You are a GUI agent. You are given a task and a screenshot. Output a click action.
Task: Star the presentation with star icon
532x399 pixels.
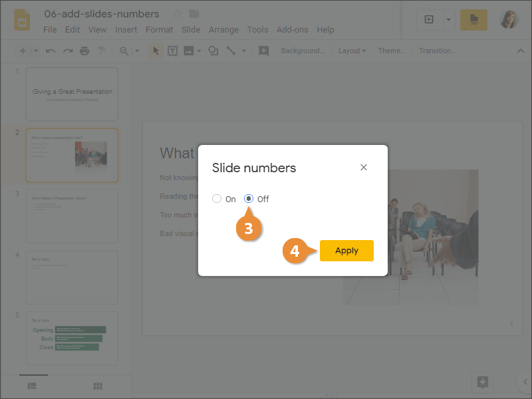point(177,14)
